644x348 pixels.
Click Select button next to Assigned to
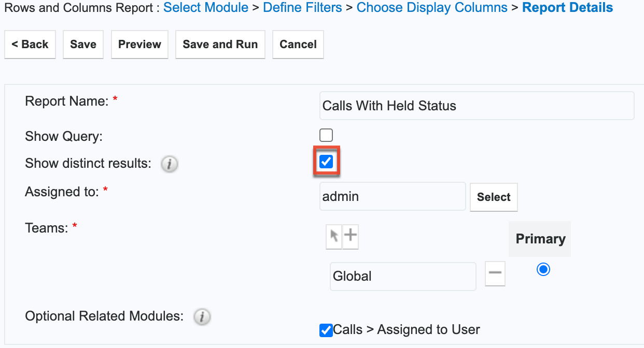(494, 197)
